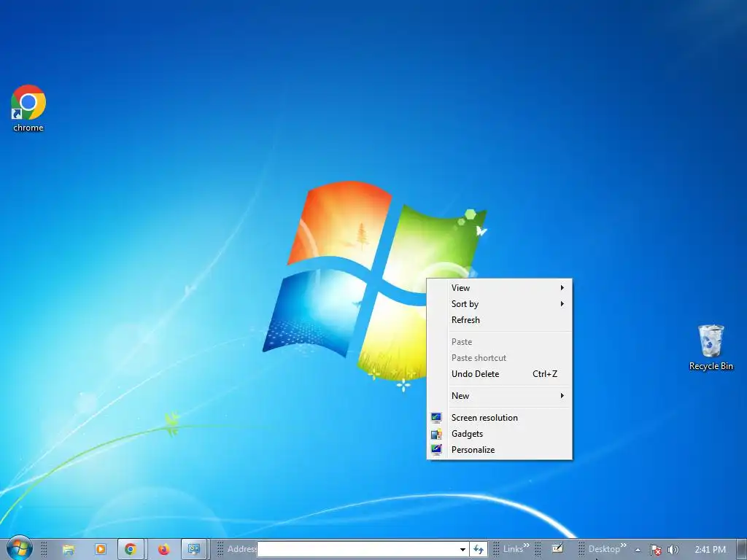Show hidden tray icons arrow
Screen dimensions: 747x560
coord(638,550)
